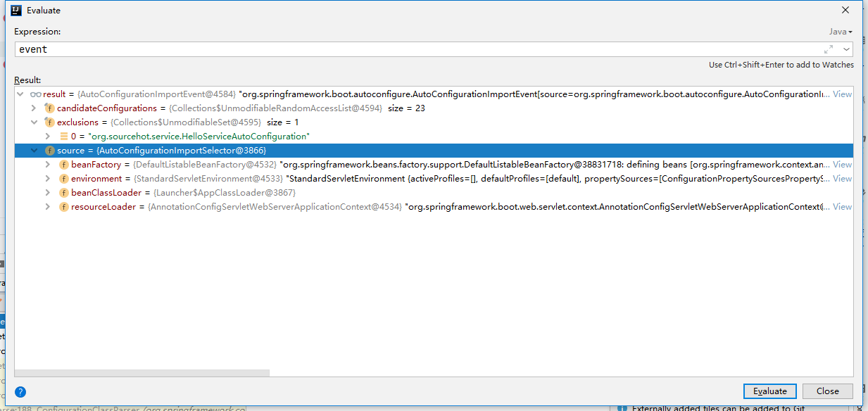Screen dimensions: 868x411
Task: Click the help question mark icon
Action: tap(20, 392)
